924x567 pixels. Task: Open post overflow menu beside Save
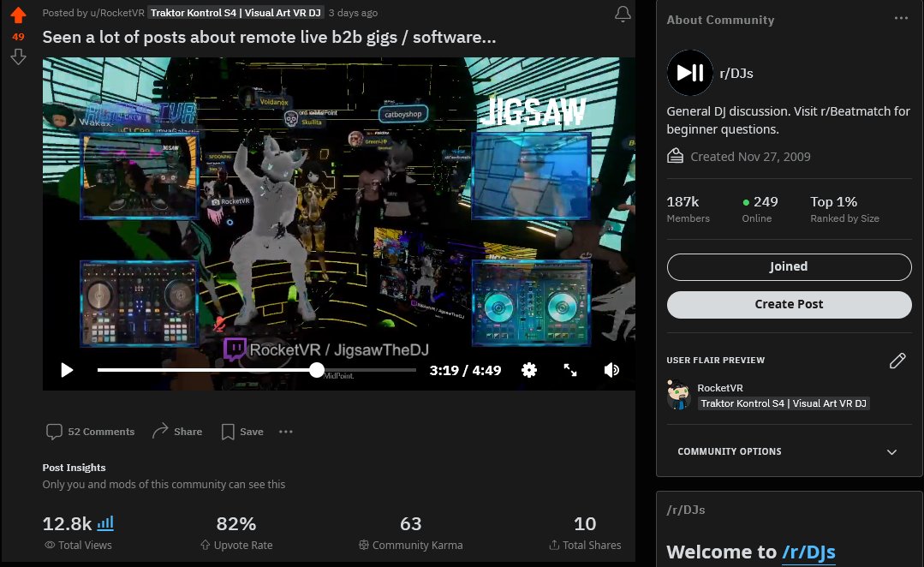tap(286, 432)
